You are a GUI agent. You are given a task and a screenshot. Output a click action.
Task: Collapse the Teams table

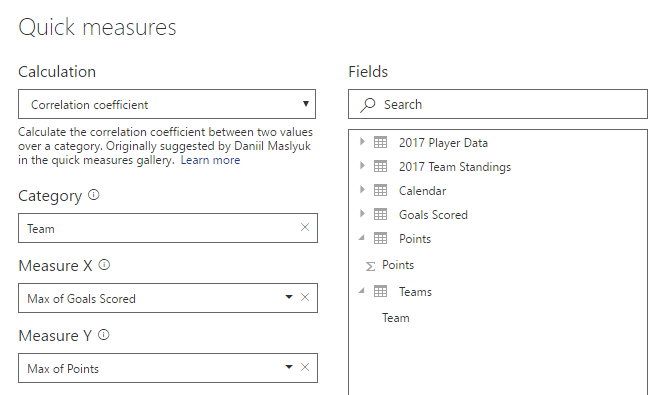coord(362,291)
